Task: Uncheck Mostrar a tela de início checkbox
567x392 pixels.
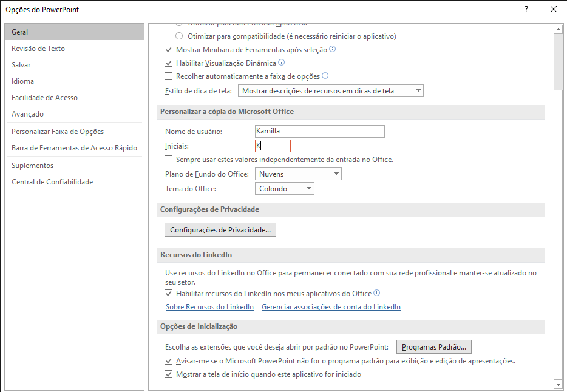Action: [x=169, y=374]
